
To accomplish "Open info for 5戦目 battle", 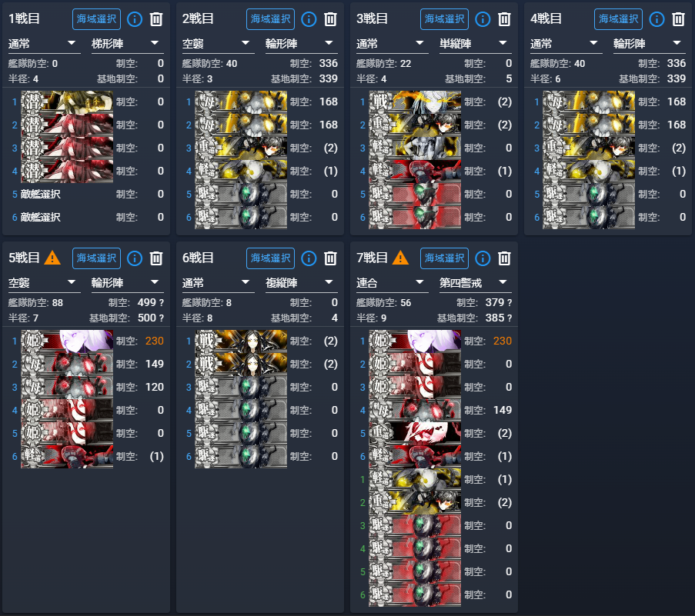I will [x=134, y=258].
